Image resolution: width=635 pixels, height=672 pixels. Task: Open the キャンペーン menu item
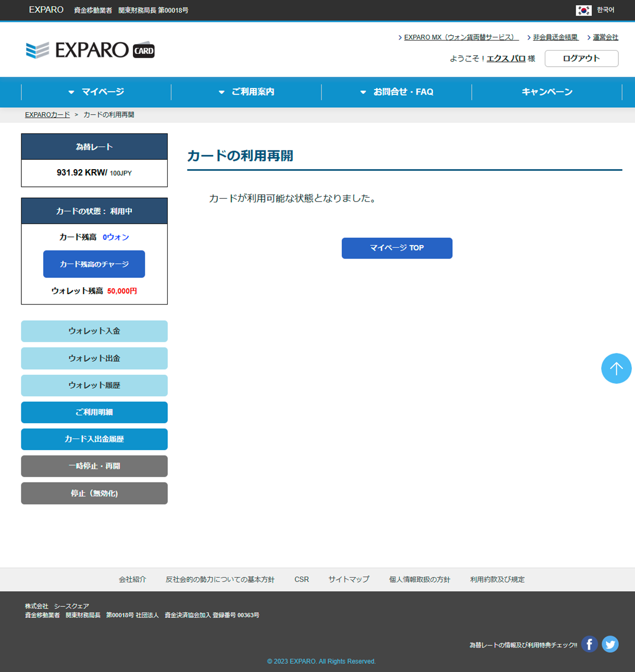click(547, 92)
